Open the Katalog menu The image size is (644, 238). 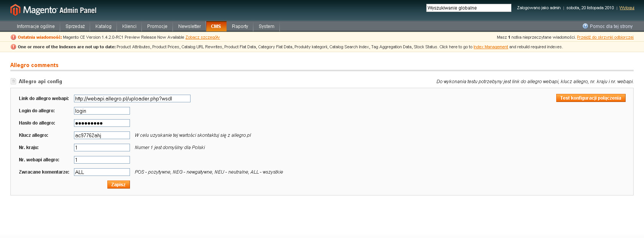pyautogui.click(x=103, y=26)
